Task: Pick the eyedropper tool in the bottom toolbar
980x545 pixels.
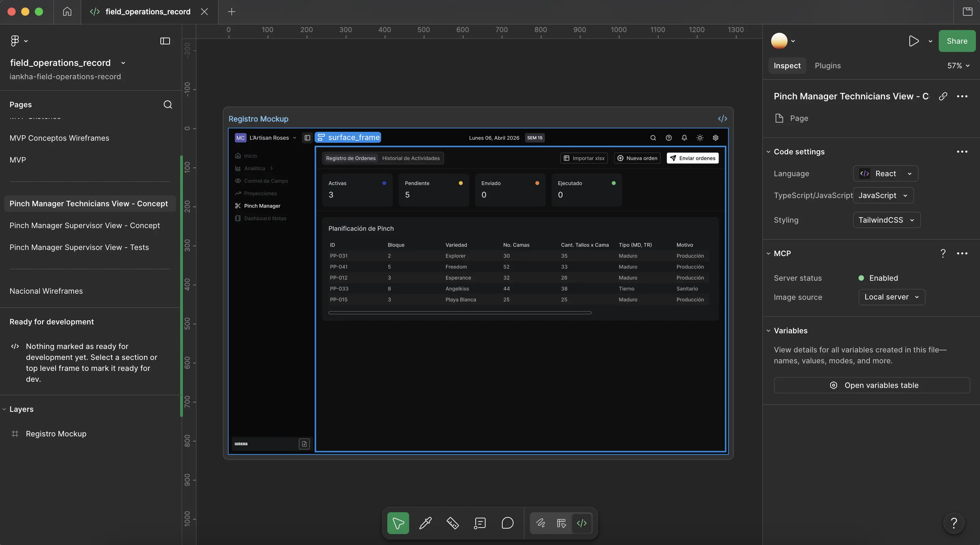Action: [x=425, y=523]
